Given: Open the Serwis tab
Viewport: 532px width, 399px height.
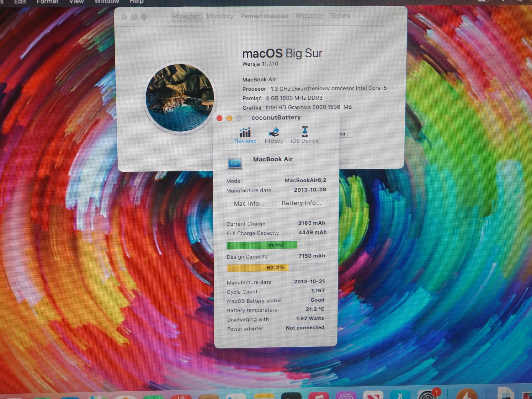Looking at the screenshot, I should [340, 15].
